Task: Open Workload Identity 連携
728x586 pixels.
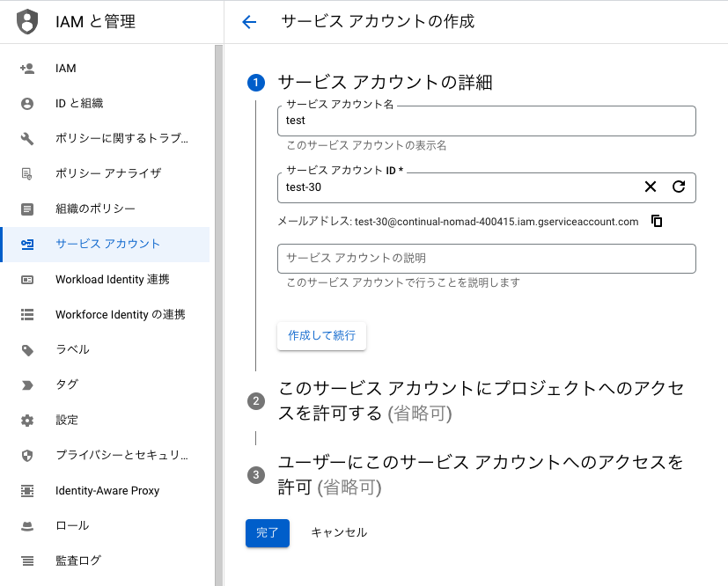Action: tap(105, 279)
